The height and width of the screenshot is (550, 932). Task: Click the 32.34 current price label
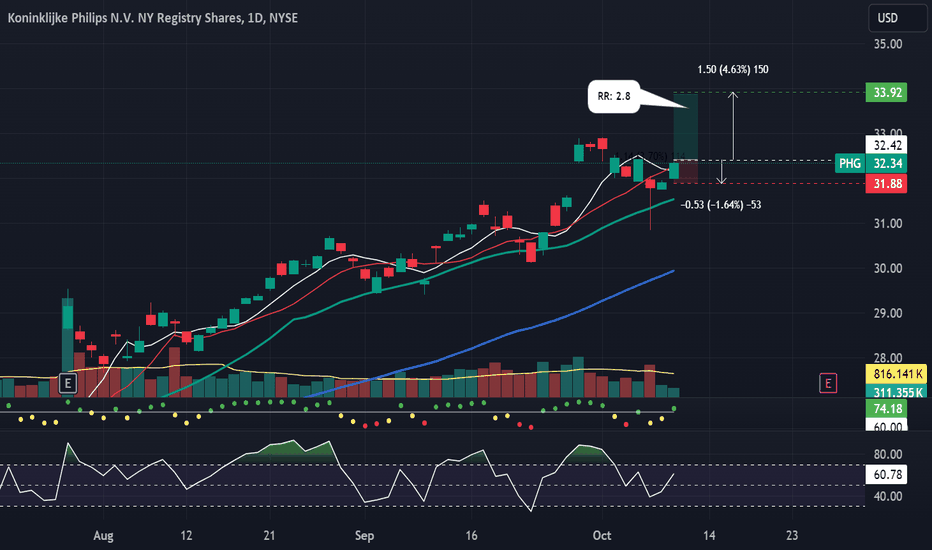[886, 164]
